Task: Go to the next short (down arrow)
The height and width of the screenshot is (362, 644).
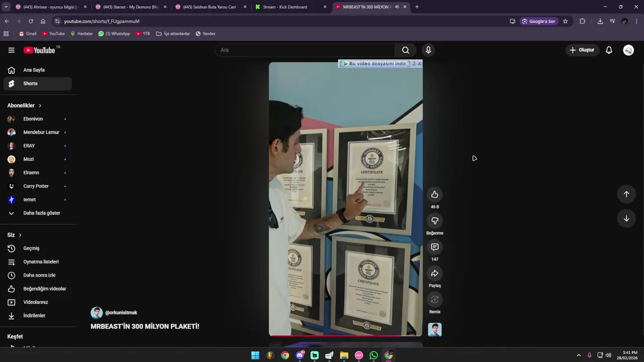Action: (626, 218)
